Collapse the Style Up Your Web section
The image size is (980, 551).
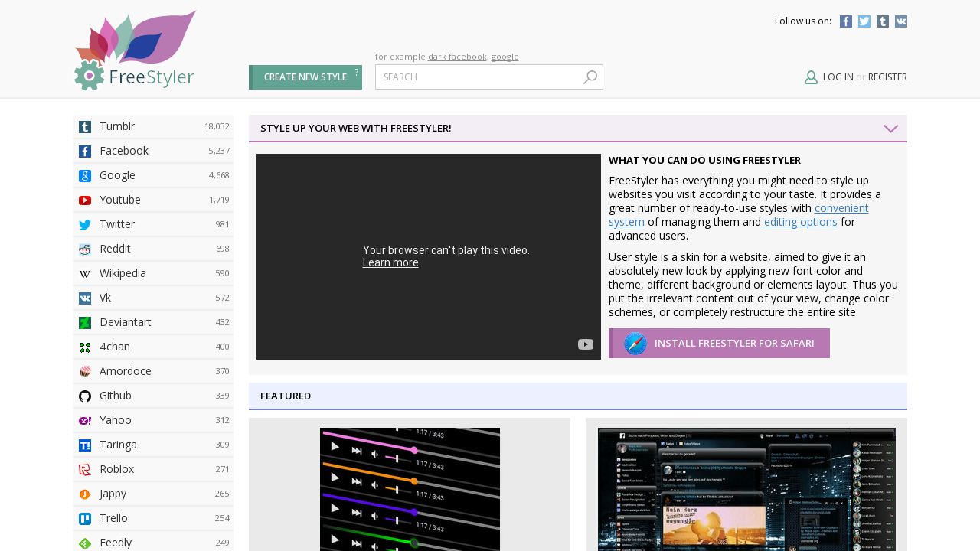(x=891, y=129)
